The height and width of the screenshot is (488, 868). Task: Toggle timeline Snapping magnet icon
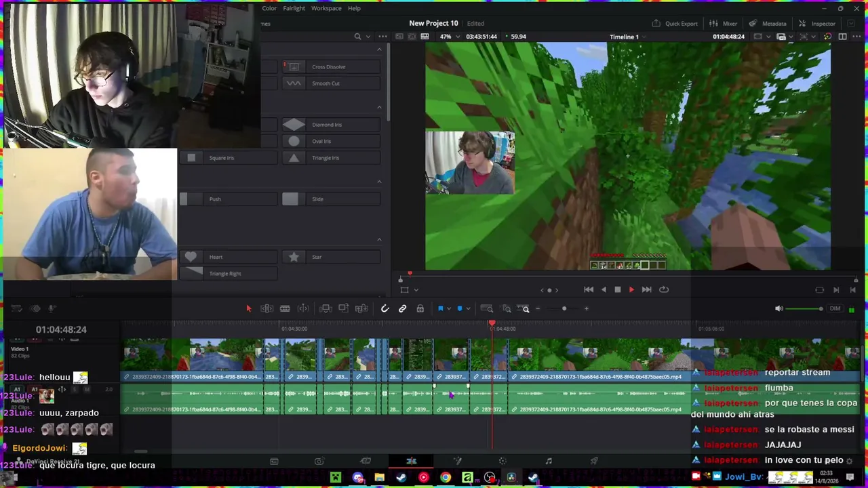[x=384, y=308]
